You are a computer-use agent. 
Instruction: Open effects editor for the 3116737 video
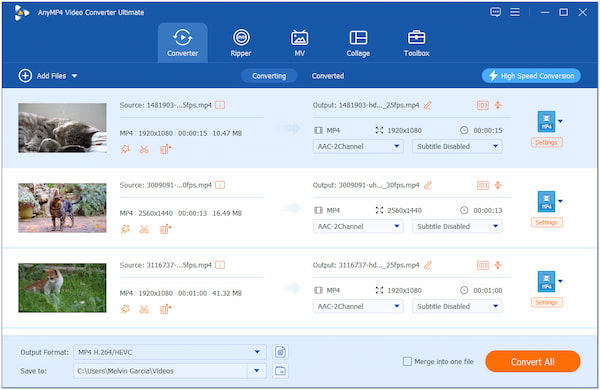click(x=125, y=309)
